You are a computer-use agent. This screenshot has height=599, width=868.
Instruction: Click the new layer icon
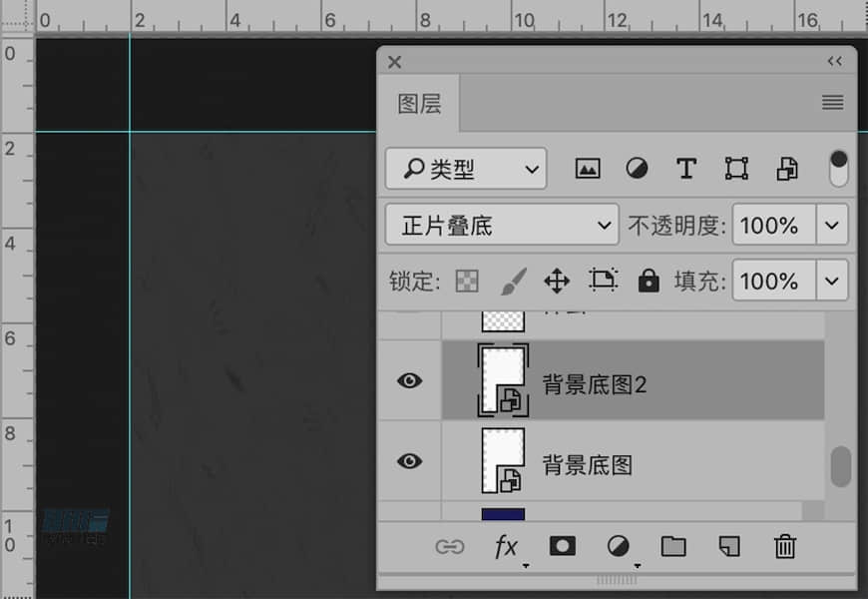coord(728,546)
